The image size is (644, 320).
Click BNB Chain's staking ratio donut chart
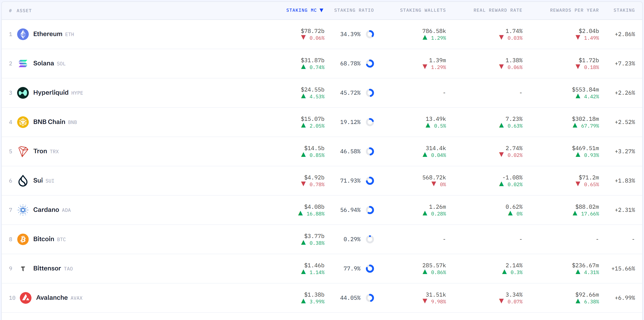(x=370, y=122)
